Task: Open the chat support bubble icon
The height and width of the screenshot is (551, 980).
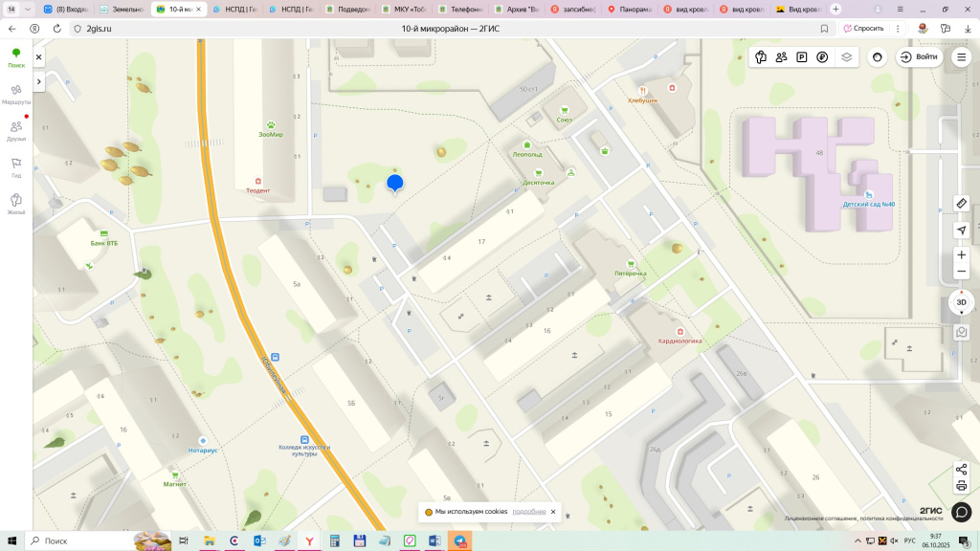Action: coord(962,512)
